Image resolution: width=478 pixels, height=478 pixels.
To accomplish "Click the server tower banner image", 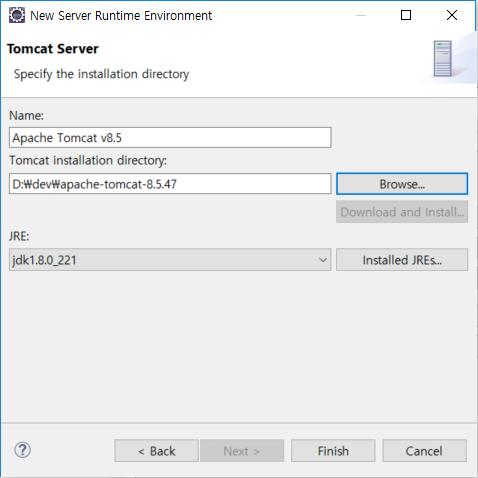I will [x=443, y=58].
